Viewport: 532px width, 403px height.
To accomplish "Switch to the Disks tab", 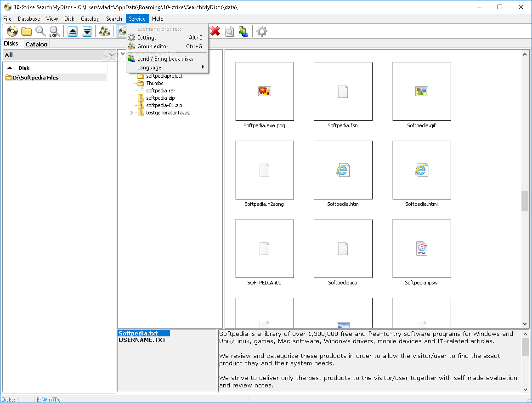I will 11,43.
